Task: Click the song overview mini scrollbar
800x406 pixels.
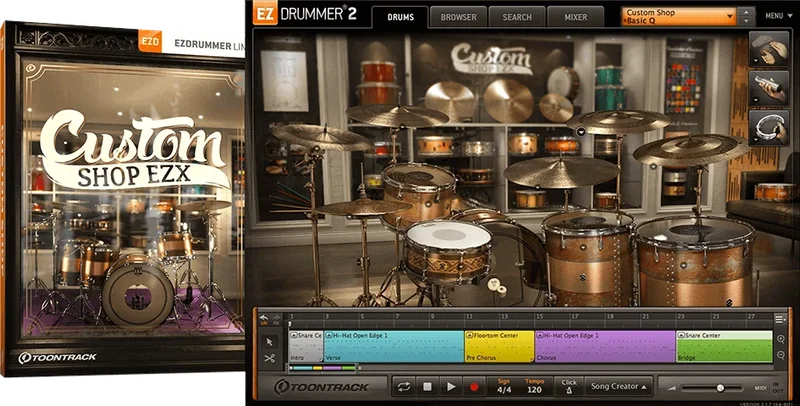Action: tap(323, 367)
